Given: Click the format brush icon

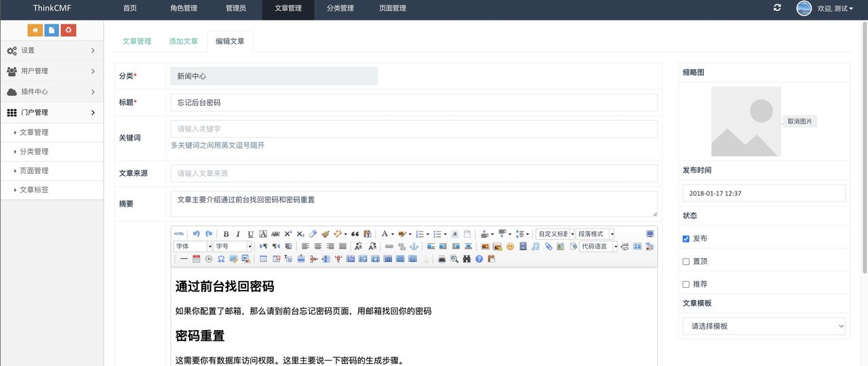Looking at the screenshot, I should click(x=325, y=234).
